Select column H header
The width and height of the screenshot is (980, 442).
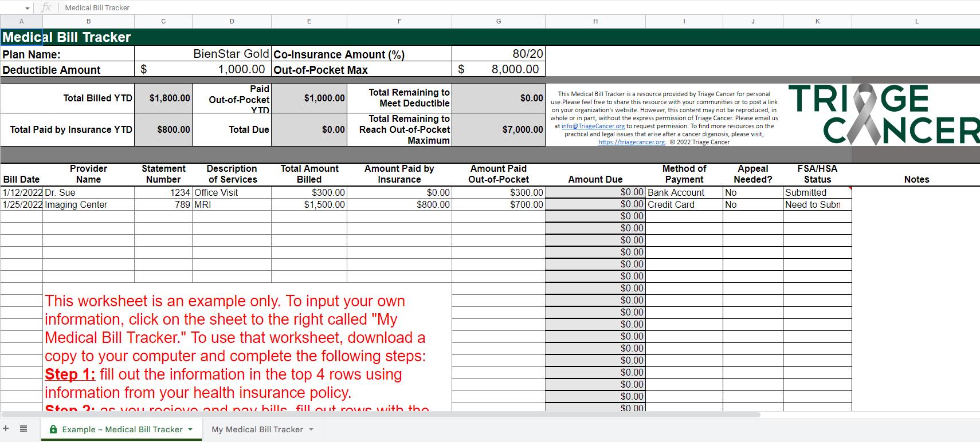click(595, 21)
